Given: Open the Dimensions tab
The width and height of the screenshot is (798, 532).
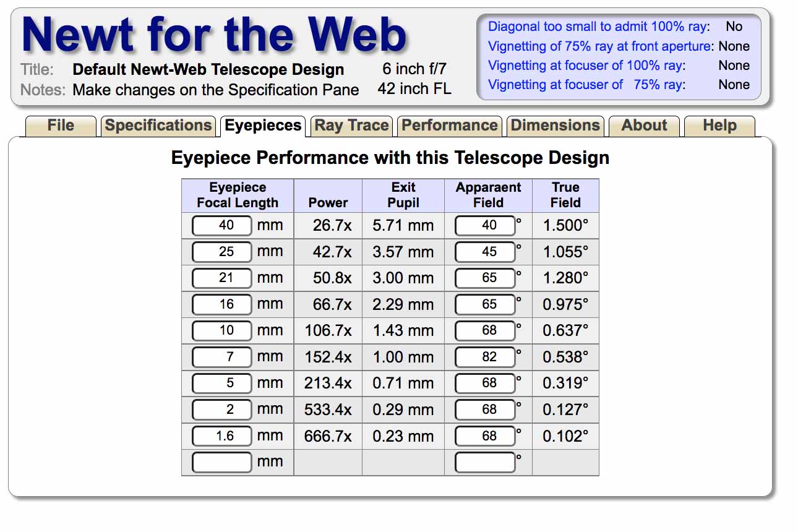Looking at the screenshot, I should pyautogui.click(x=556, y=126).
